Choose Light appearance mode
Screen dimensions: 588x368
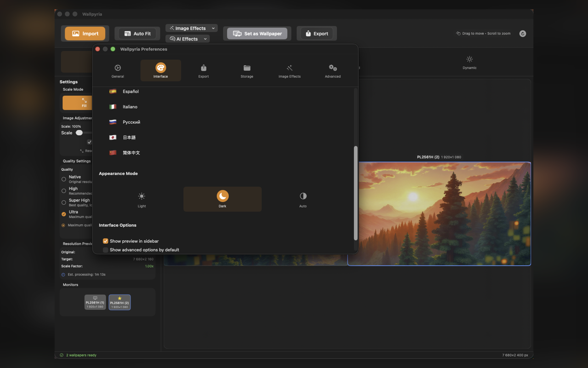pyautogui.click(x=141, y=199)
